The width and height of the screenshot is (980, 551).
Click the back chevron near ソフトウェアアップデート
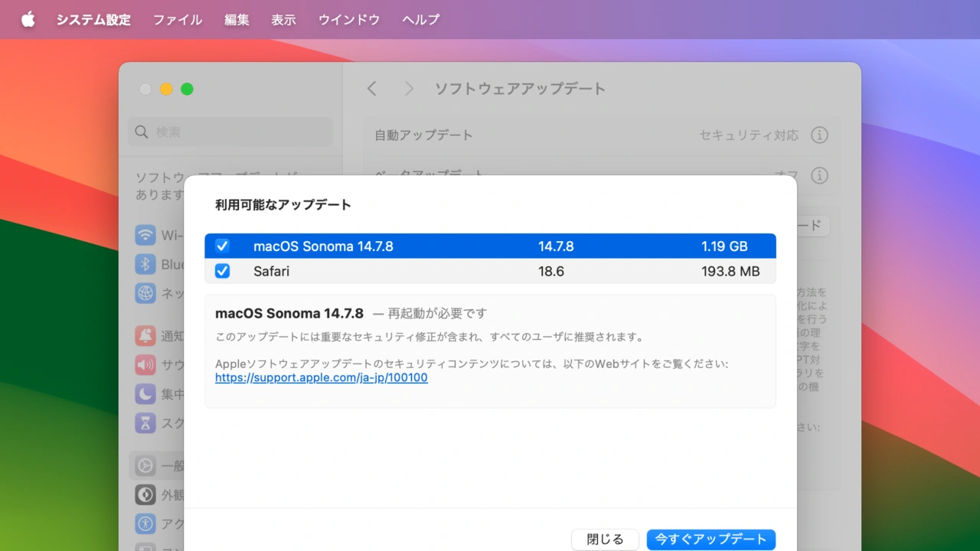click(371, 88)
